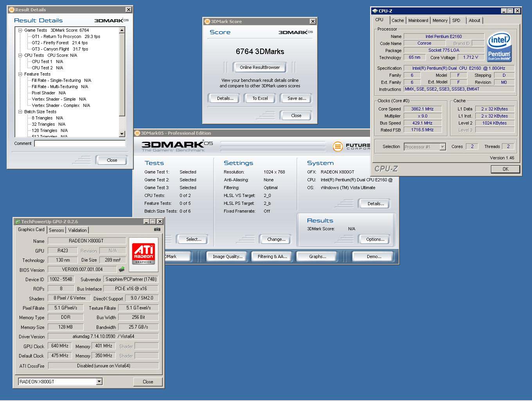Collapse the Game Tests tree node
532x401 pixels.
tap(20, 30)
